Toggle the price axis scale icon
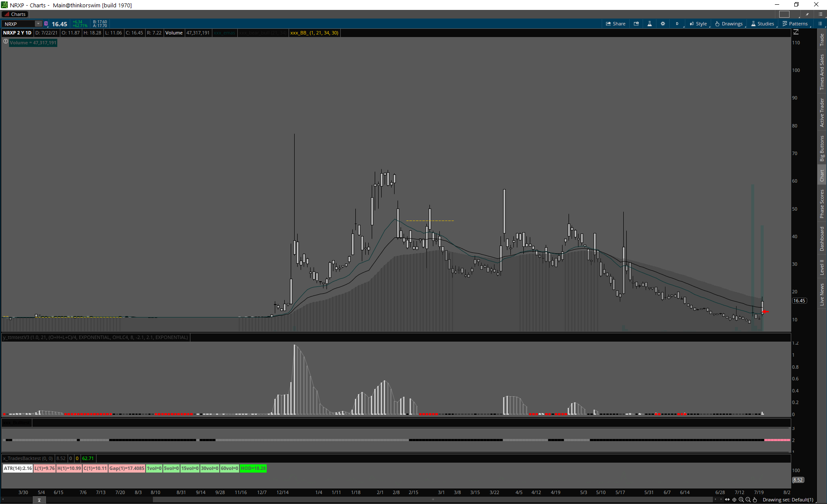This screenshot has width=827, height=504. tap(796, 32)
